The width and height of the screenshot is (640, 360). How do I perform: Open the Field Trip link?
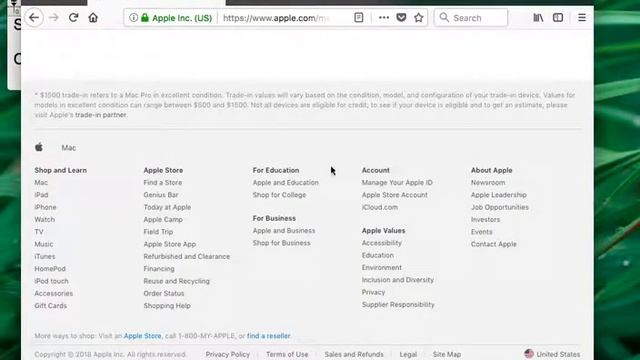tap(158, 231)
